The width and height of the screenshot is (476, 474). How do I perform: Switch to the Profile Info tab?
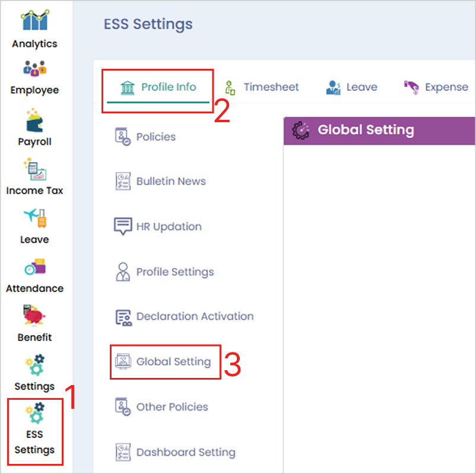click(157, 87)
